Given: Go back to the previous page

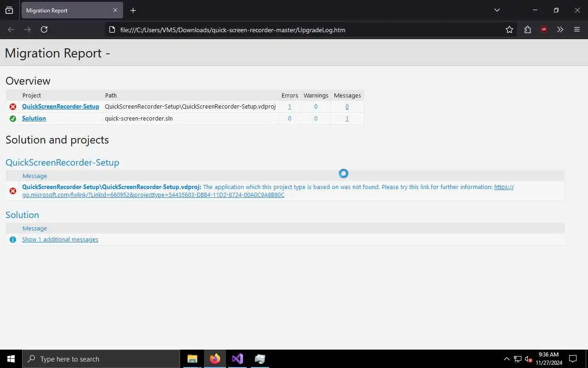Looking at the screenshot, I should coord(11,29).
